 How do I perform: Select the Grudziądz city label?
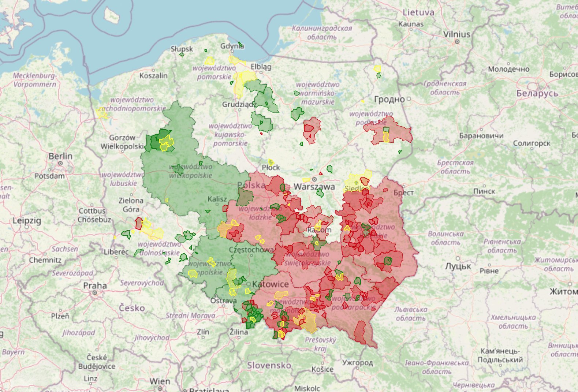[238, 104]
